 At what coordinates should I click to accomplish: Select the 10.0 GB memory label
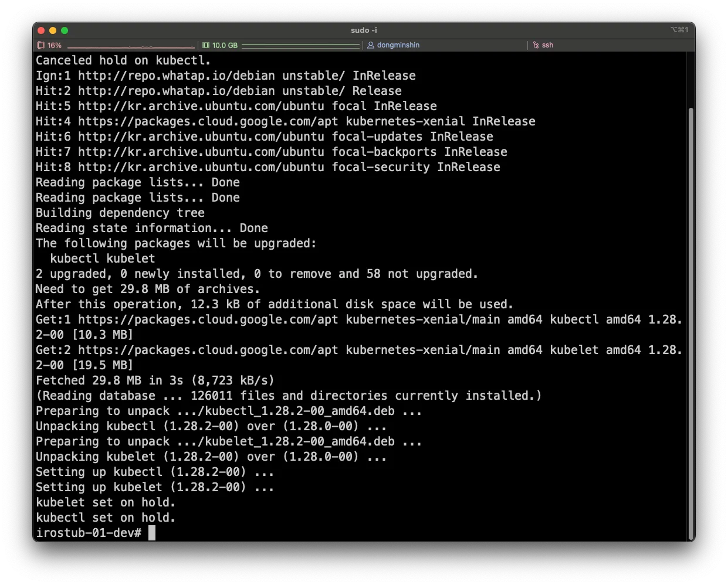[x=225, y=45]
